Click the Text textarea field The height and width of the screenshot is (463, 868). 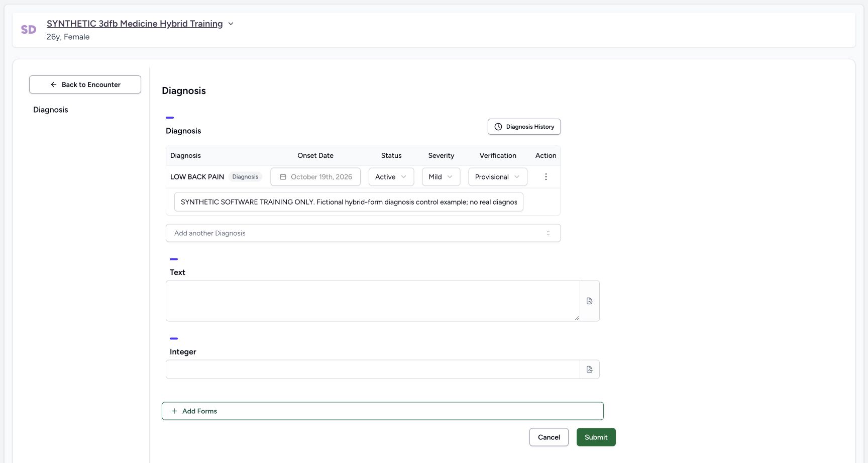(373, 301)
